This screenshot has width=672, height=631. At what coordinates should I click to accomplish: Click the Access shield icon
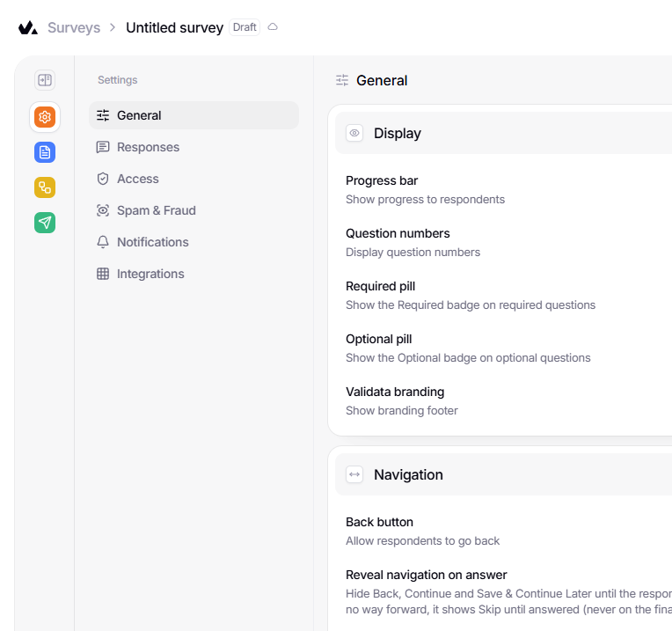[103, 179]
